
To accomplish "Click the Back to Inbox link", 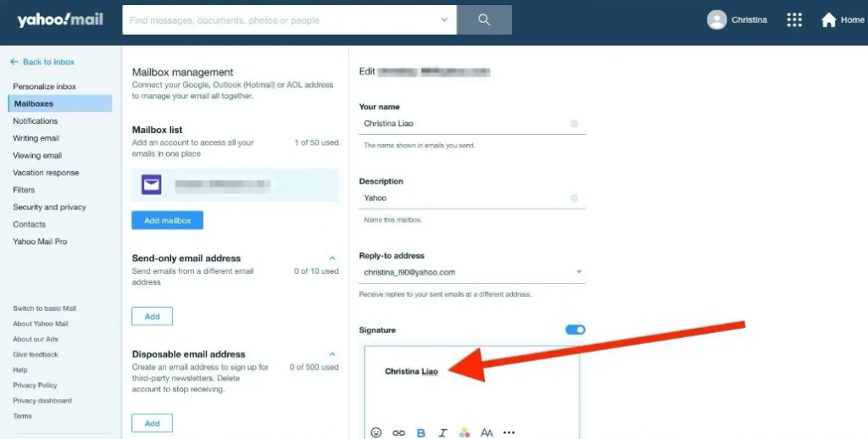I will tap(48, 62).
